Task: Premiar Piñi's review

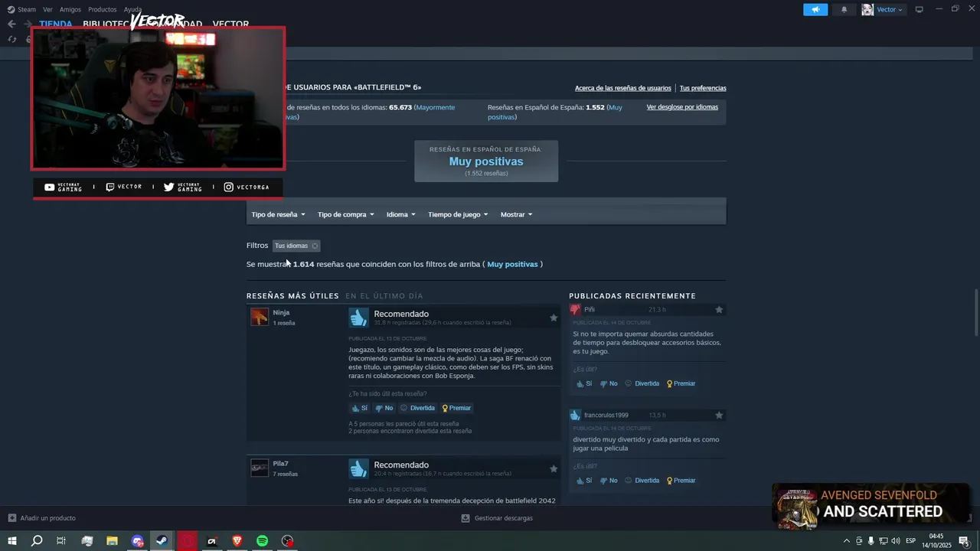Action: pyautogui.click(x=681, y=383)
